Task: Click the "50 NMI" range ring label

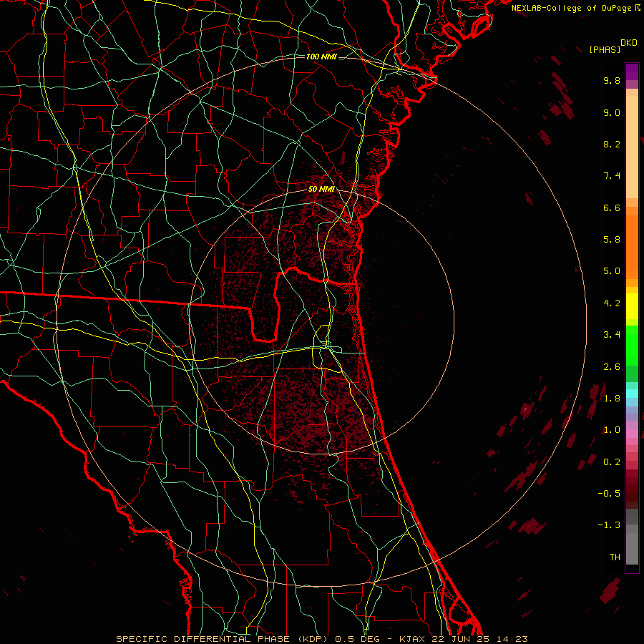Action: 321,189
